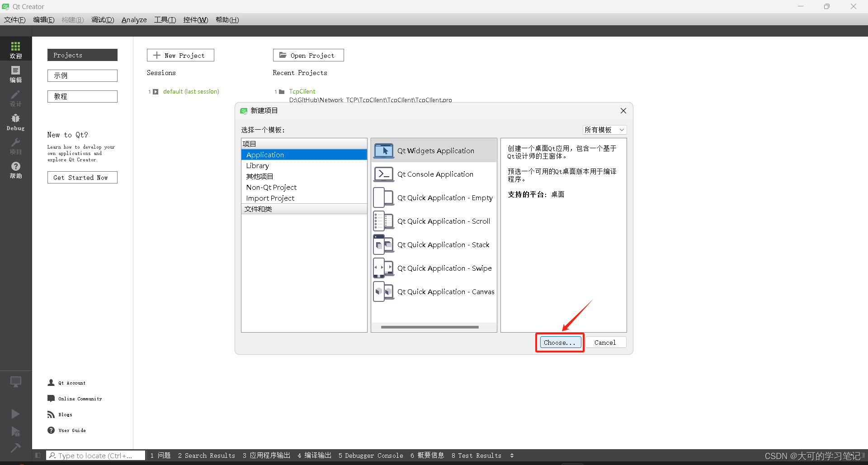
Task: Open the Edit menu
Action: [x=43, y=20]
